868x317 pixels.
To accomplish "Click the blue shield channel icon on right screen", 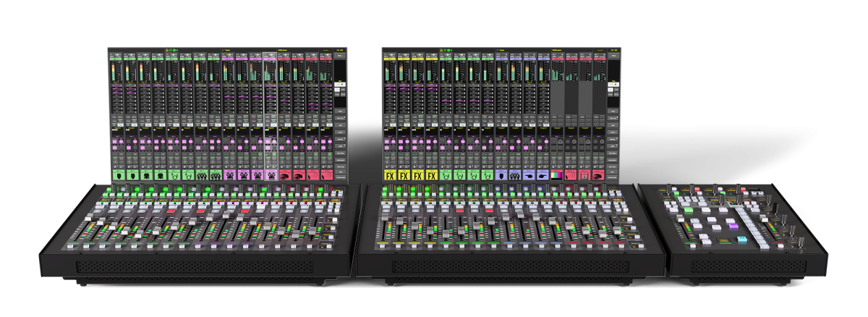I will click(501, 175).
